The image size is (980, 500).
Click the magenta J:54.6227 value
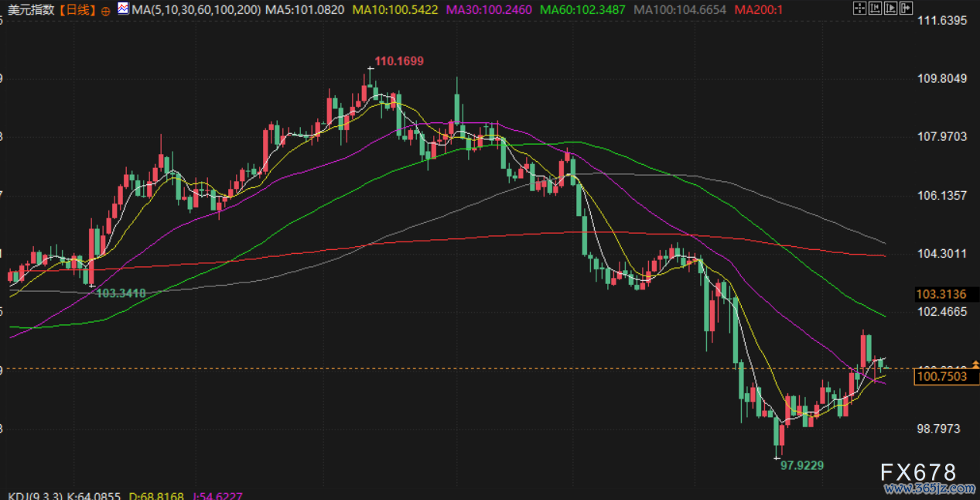point(217,495)
